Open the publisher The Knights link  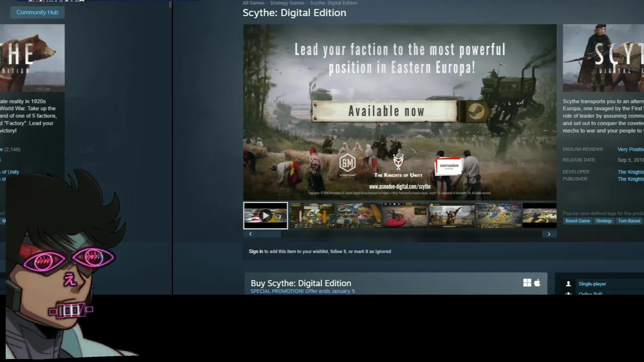pos(630,179)
